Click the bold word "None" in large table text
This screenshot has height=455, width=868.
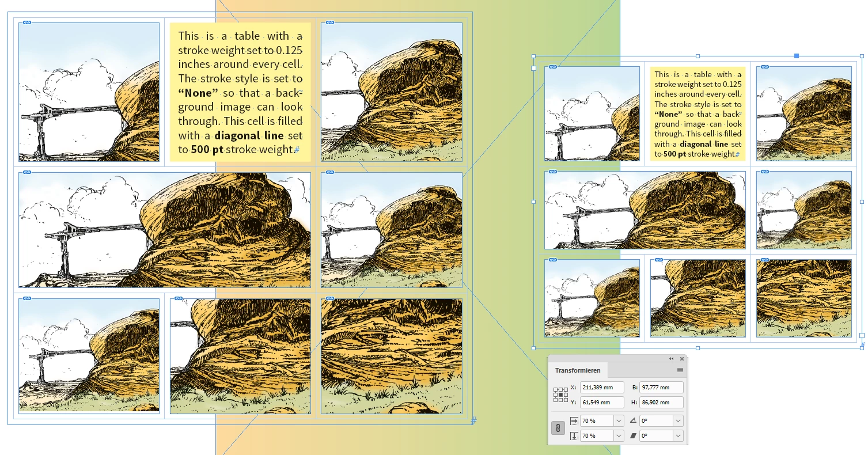click(x=199, y=93)
